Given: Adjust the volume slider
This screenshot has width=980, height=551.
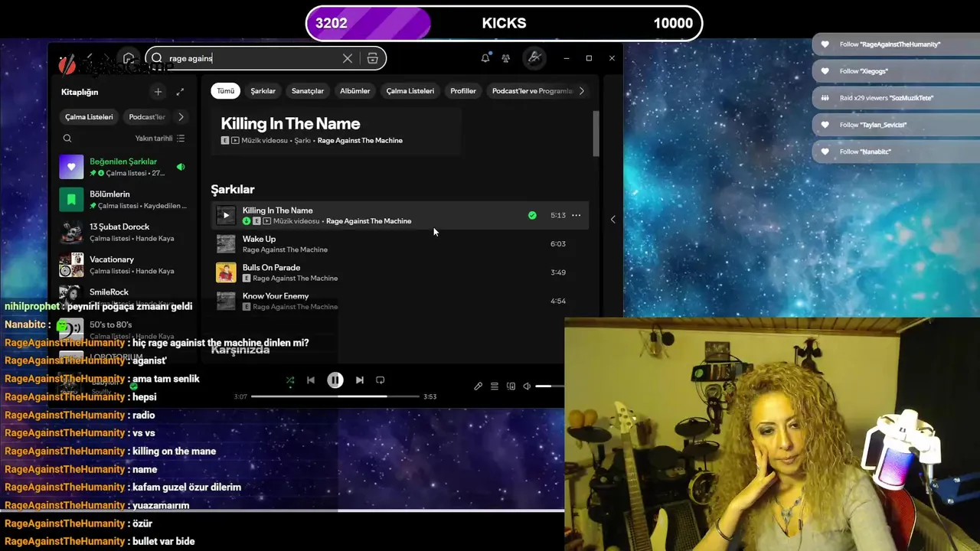Looking at the screenshot, I should tap(550, 386).
